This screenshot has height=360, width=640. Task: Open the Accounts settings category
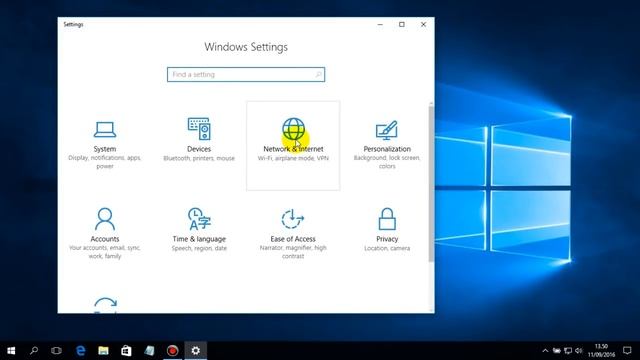[x=105, y=235]
